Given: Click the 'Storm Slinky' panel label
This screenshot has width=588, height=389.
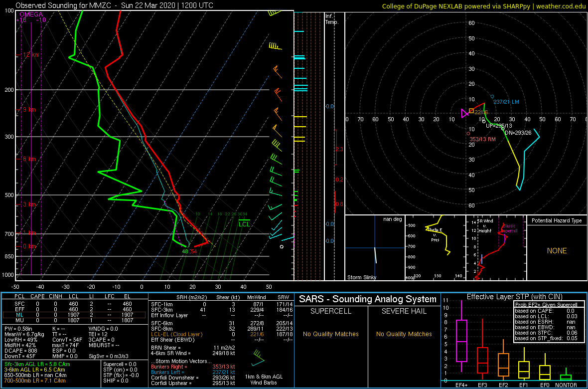Looking at the screenshot, I should tap(361, 277).
